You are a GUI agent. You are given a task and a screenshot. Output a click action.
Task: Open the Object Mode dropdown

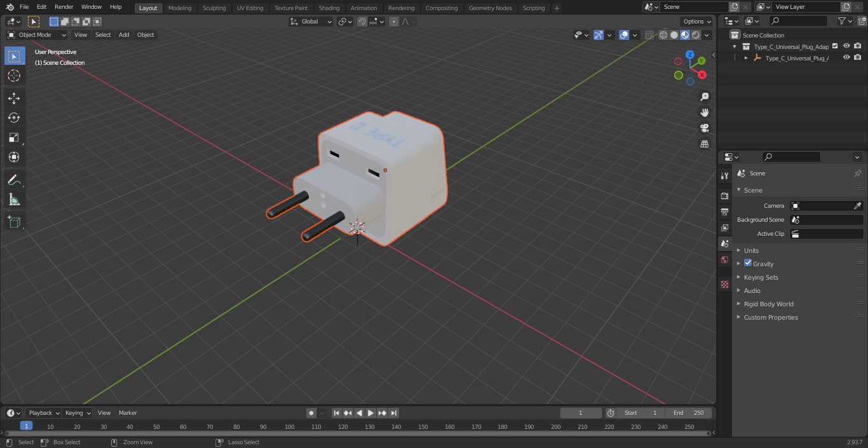coord(37,35)
